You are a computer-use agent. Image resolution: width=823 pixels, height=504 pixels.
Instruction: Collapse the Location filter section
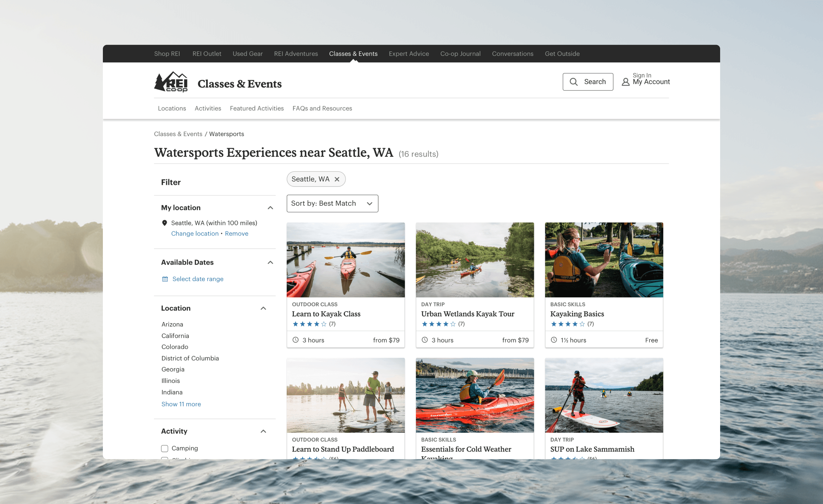[x=263, y=308]
